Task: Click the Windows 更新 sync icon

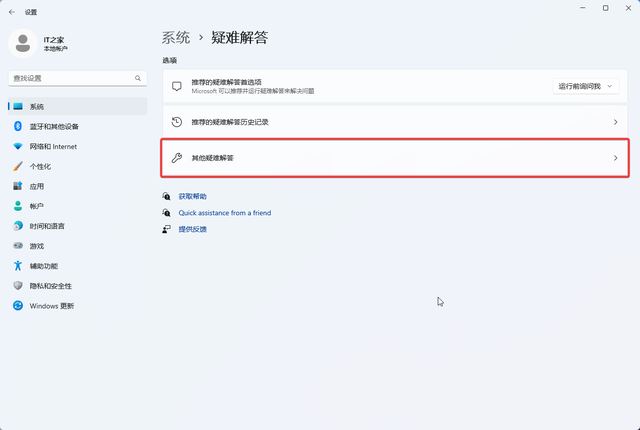Action: [18, 305]
